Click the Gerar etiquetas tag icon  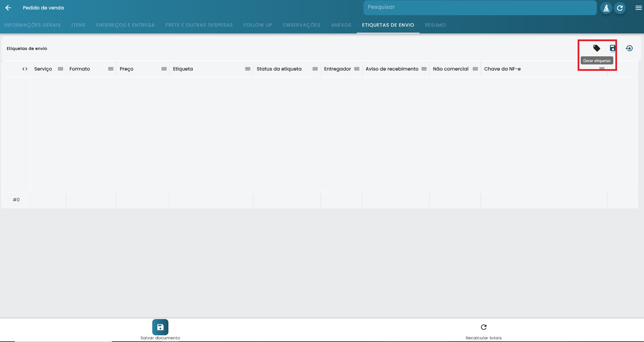pyautogui.click(x=597, y=48)
